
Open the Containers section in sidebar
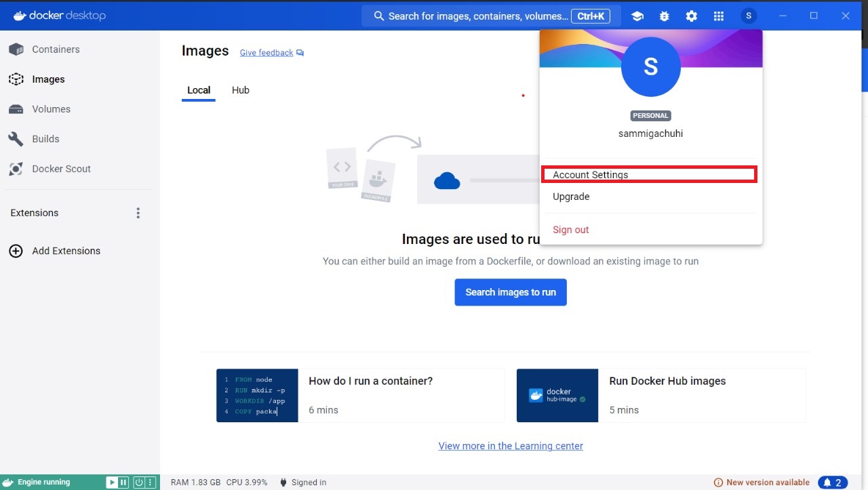click(56, 49)
